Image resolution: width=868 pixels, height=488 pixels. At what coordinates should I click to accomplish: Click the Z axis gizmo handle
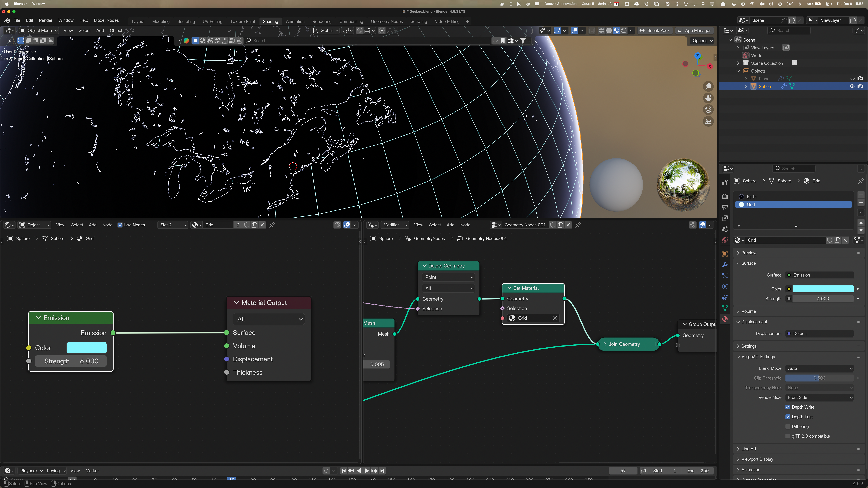[x=698, y=56]
